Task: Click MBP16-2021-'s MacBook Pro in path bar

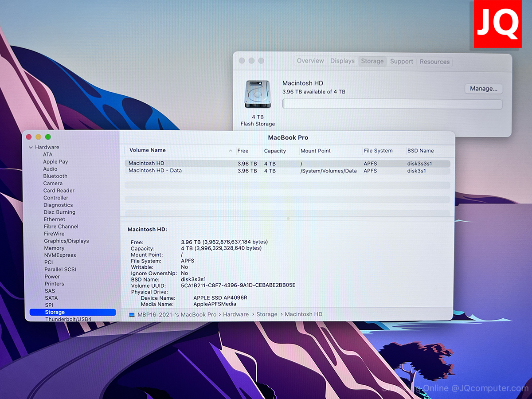Action: tap(177, 314)
